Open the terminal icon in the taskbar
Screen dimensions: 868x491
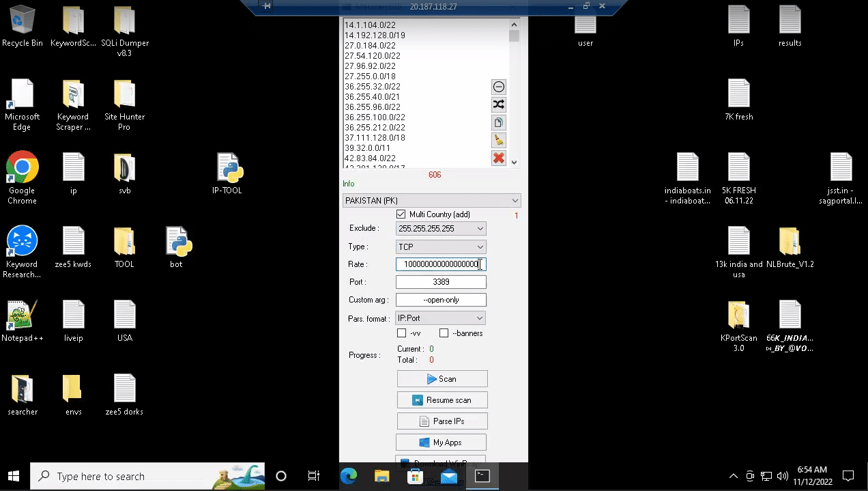pos(482,476)
